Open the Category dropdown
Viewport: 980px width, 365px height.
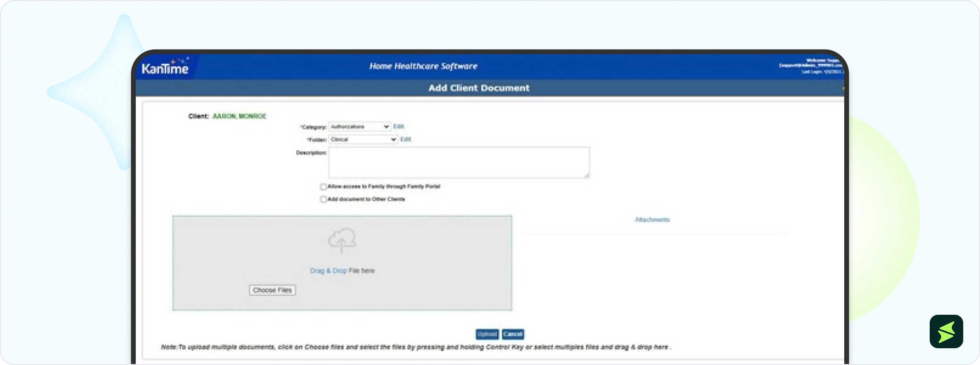point(359,127)
